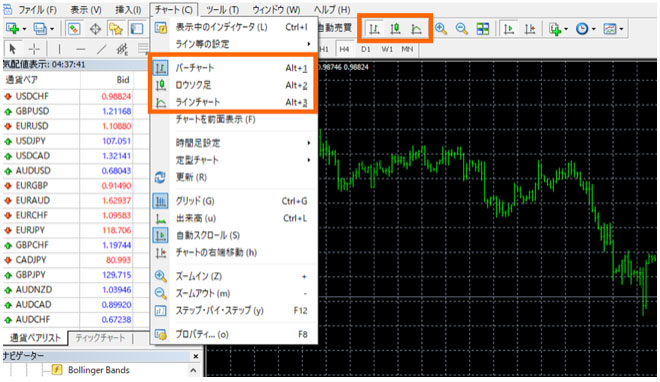Choose ズームイン (Z) menu item
The image size is (660, 382).
click(234, 276)
